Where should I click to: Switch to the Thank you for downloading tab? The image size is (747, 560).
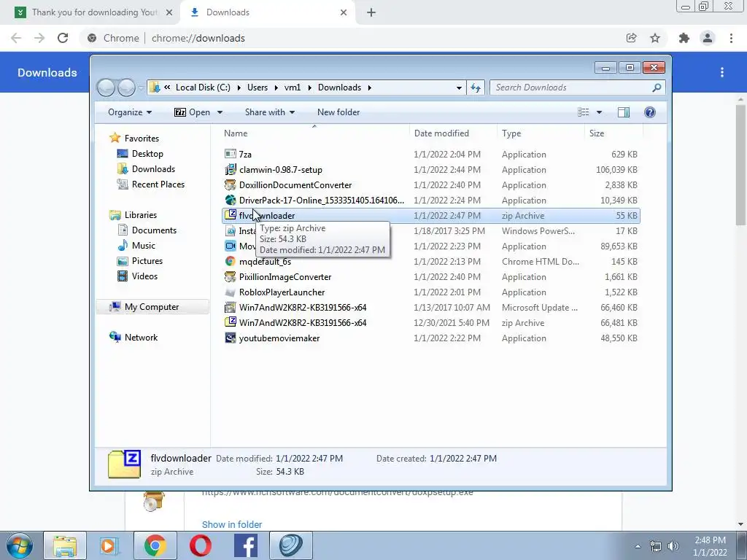pos(94,12)
